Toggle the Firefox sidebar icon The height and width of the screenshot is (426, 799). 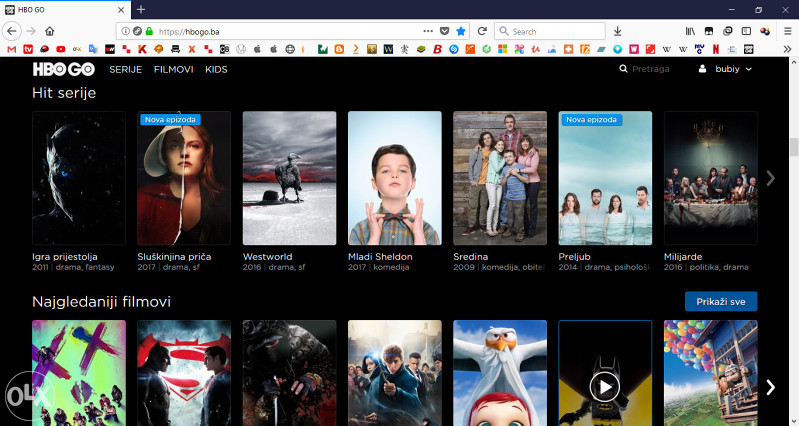click(746, 31)
